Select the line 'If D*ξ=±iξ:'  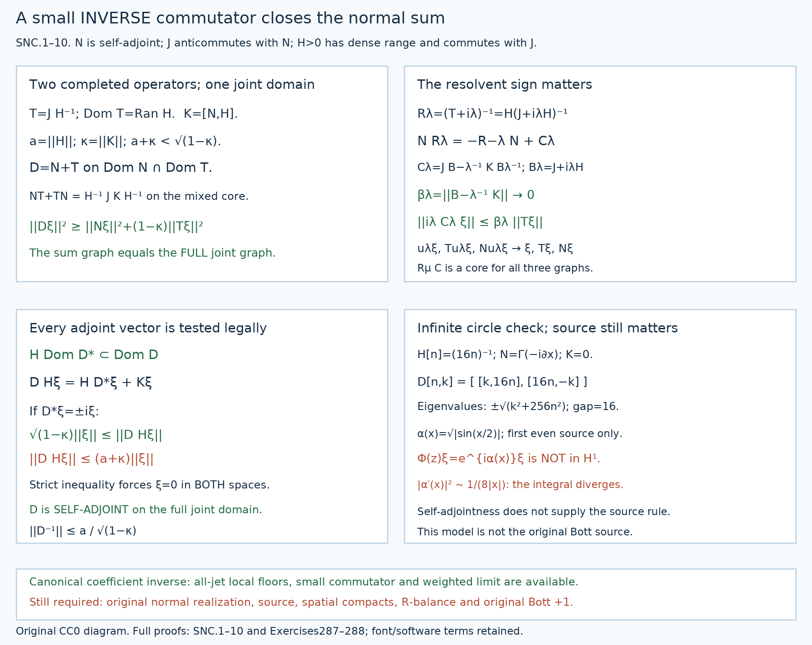(x=64, y=411)
